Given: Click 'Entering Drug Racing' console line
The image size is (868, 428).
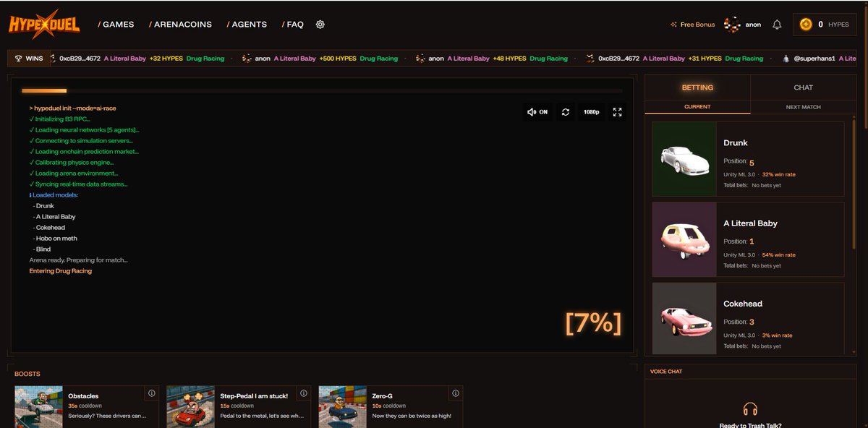Looking at the screenshot, I should [x=61, y=271].
